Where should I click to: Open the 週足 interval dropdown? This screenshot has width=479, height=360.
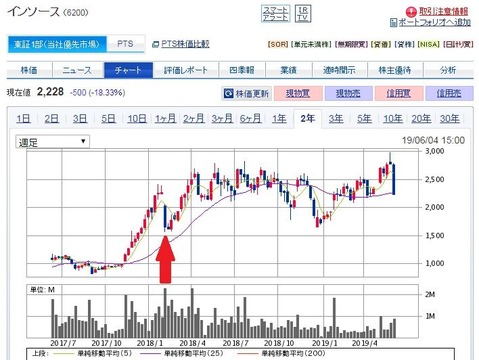(53, 142)
